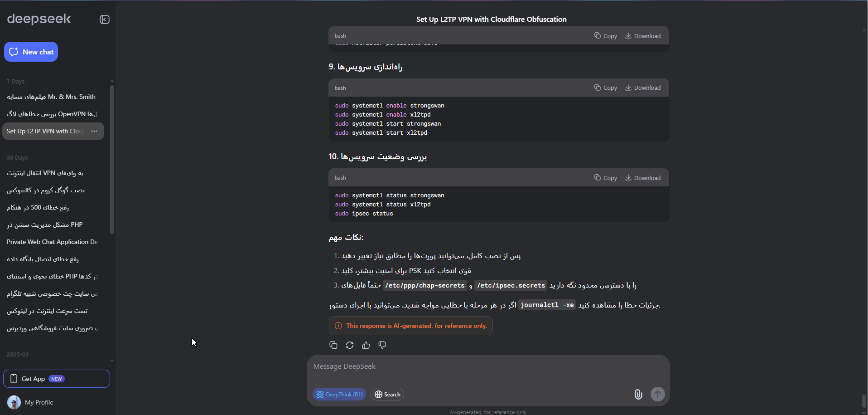Viewport: 868px width, 415px height.
Task: Regenerate the response with the refresh icon
Action: coord(350,345)
